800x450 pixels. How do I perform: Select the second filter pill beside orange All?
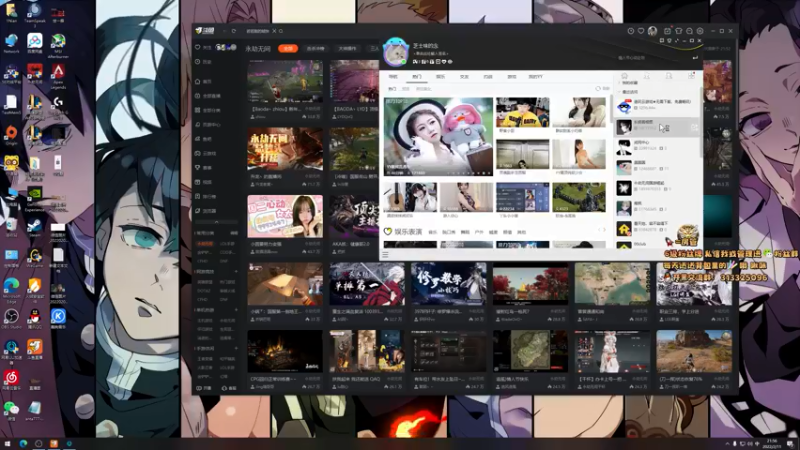(316, 48)
